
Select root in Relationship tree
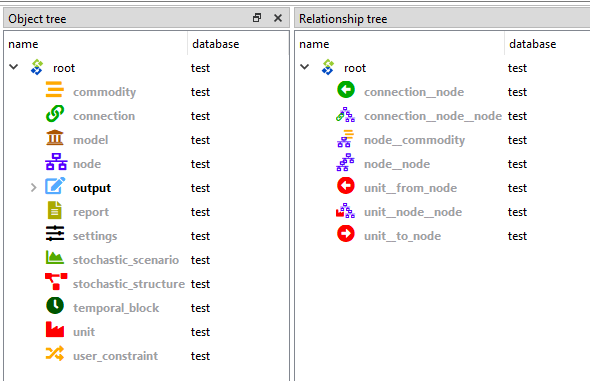(355, 68)
